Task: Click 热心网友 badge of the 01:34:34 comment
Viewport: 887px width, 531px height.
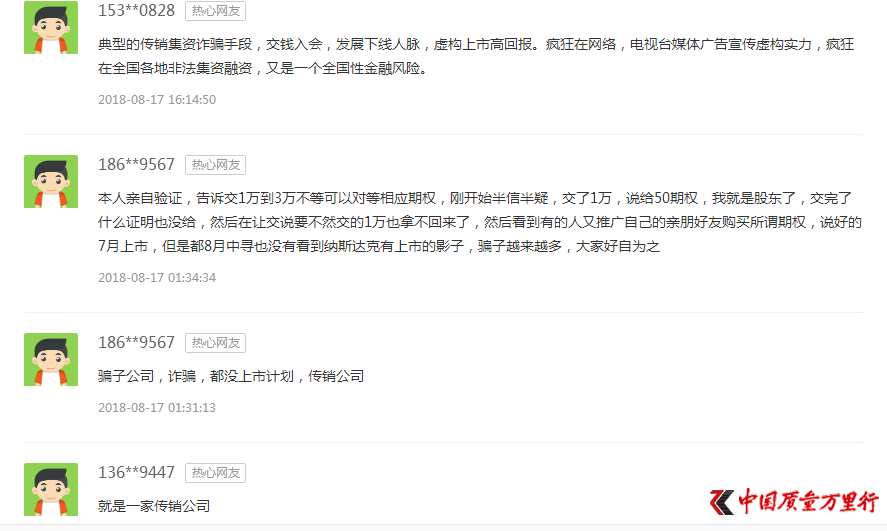Action: click(x=216, y=165)
